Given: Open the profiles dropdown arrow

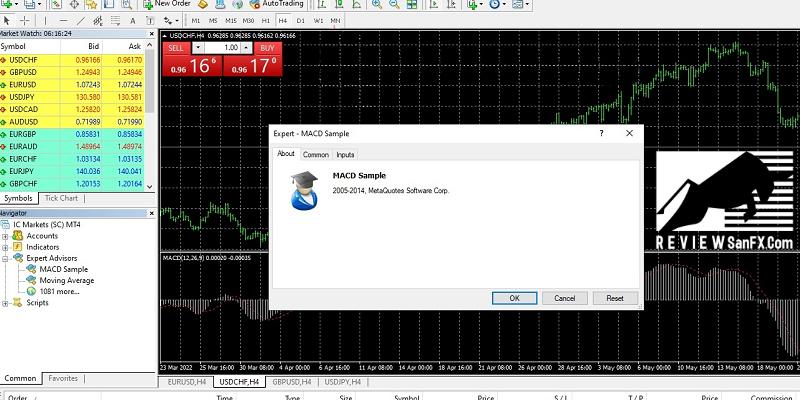Looking at the screenshot, I should click(x=39, y=4).
